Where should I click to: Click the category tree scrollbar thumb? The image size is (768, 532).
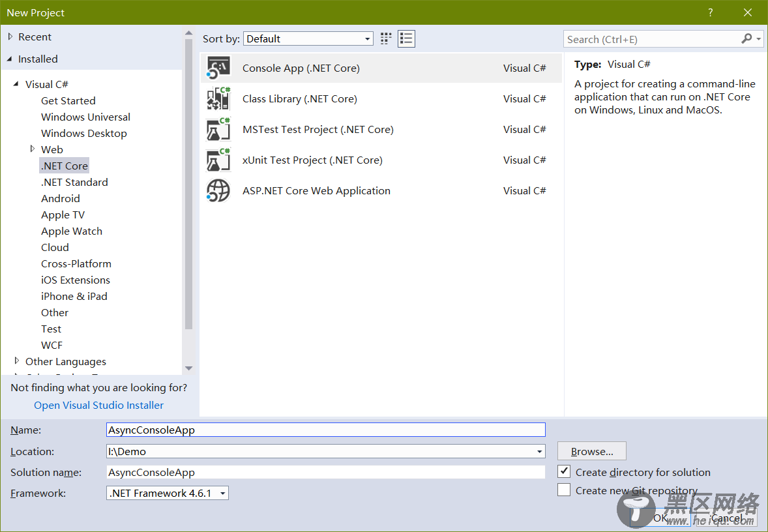pos(188,185)
